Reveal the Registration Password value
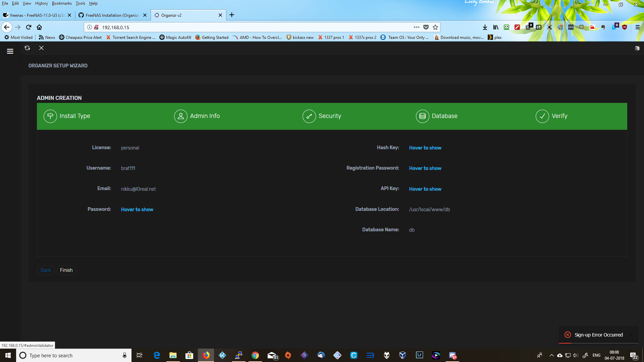Screen dimensions: 644x362 pos(425,168)
